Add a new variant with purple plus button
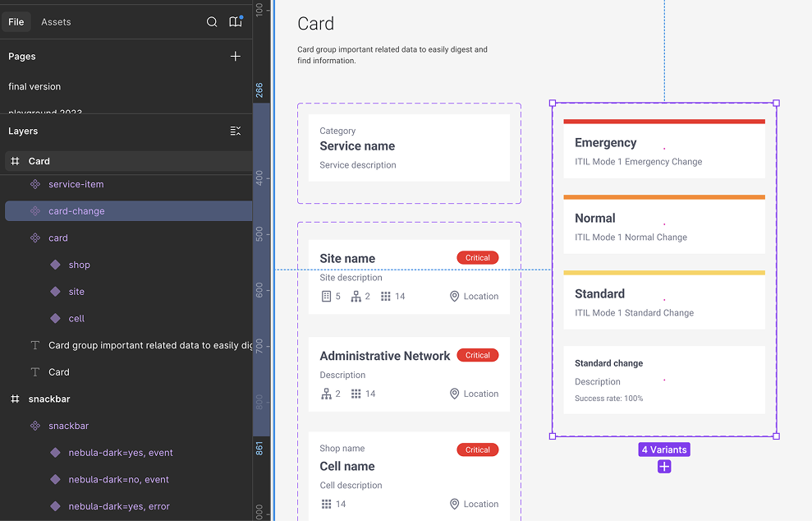The height and width of the screenshot is (521, 812). (x=664, y=467)
